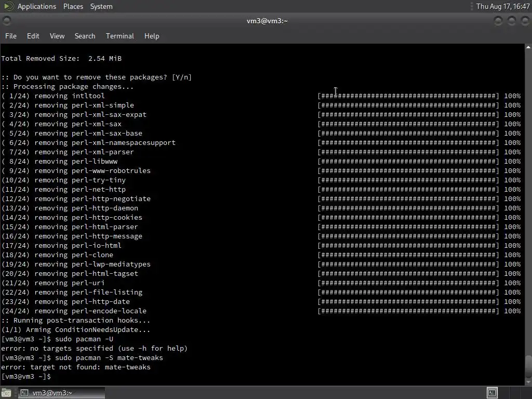Click the Applications menu logo icon
The width and height of the screenshot is (532, 399).
point(8,6)
